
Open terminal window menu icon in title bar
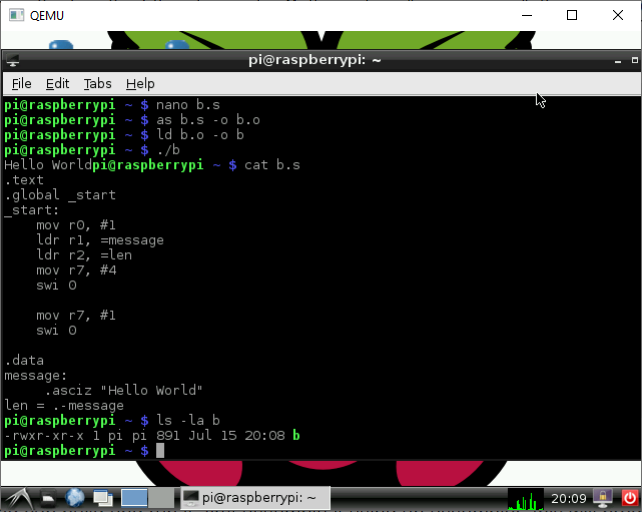11,60
